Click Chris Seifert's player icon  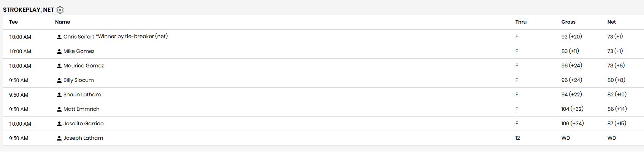point(59,37)
